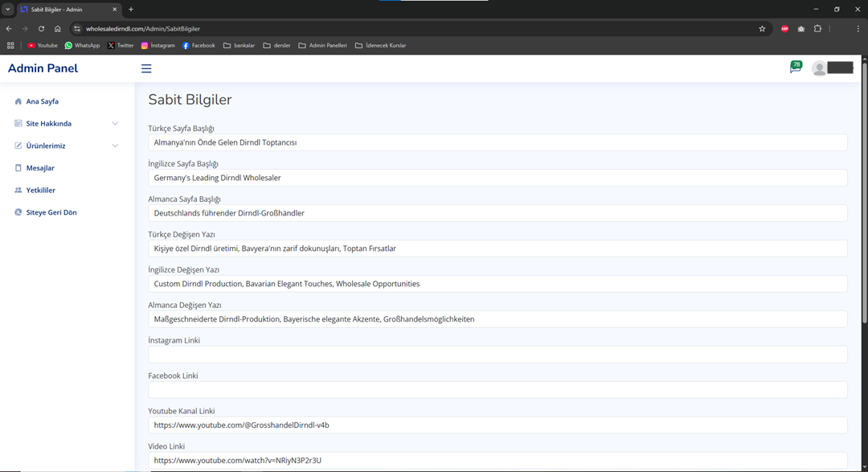Open Yetkililer in the sidebar

40,191
